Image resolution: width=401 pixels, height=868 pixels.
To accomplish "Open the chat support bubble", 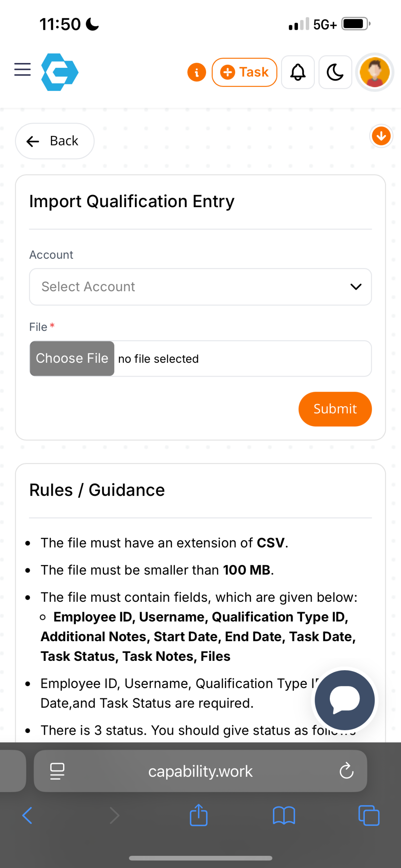I will tap(345, 700).
